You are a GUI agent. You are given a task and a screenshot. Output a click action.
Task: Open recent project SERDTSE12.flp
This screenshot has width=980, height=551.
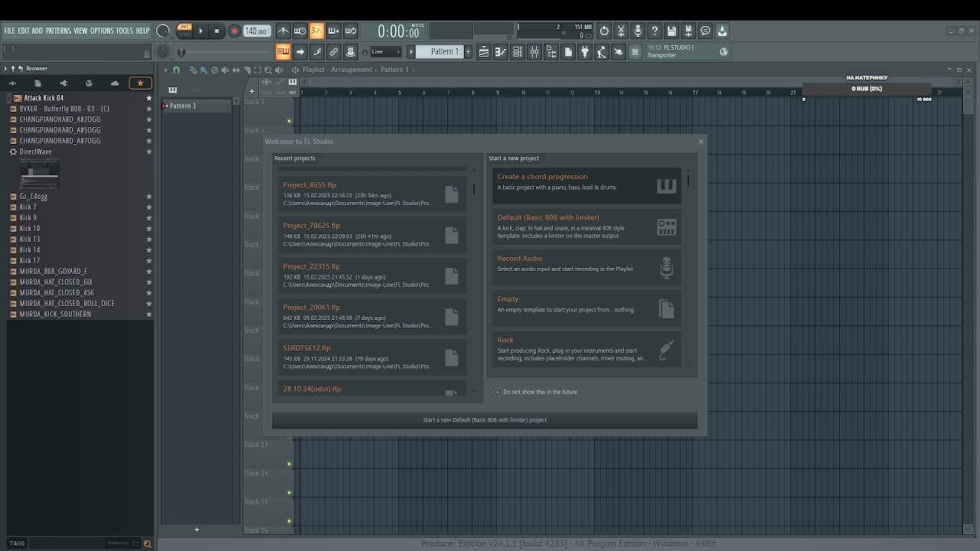tap(372, 357)
